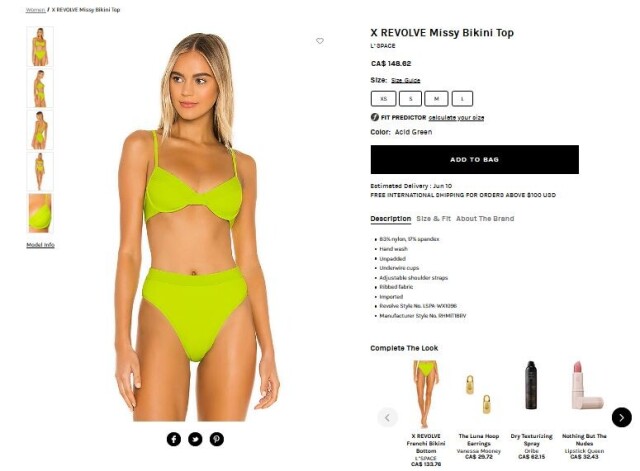Open fabric close-up thumbnail
The width and height of the screenshot is (640, 471).
[x=40, y=213]
